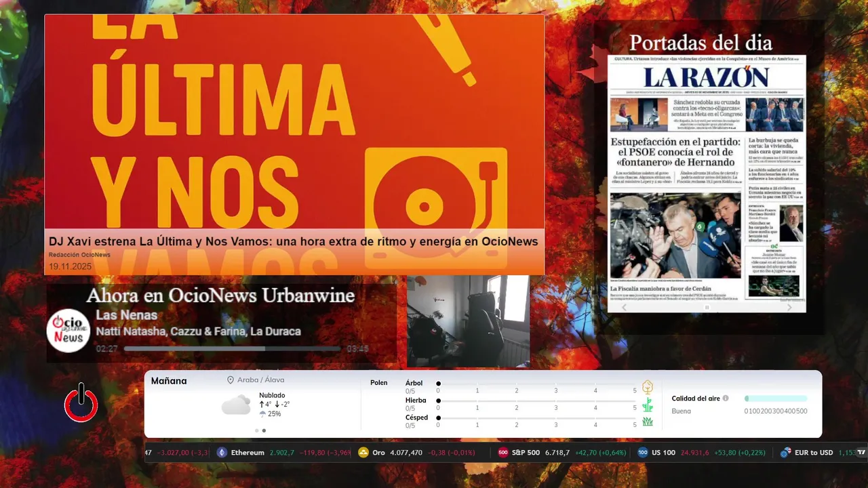This screenshot has width=868, height=488.
Task: Click the green Hierba plant icon
Action: tap(648, 405)
